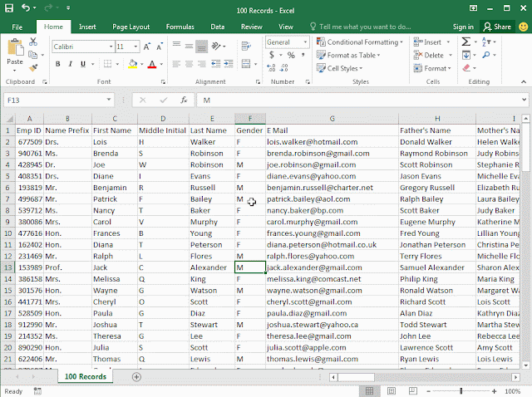This screenshot has height=397, width=532.
Task: Click the Find & Select magnifier icon
Action: (x=486, y=55)
